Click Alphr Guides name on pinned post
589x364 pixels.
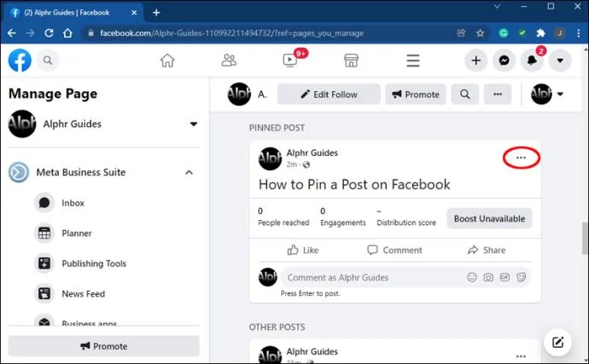pos(312,153)
